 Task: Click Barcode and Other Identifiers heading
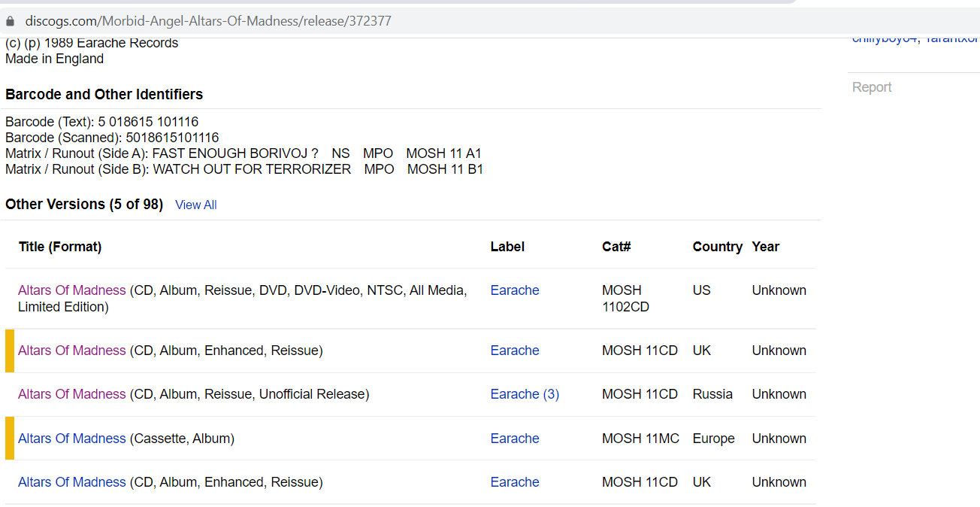point(104,94)
